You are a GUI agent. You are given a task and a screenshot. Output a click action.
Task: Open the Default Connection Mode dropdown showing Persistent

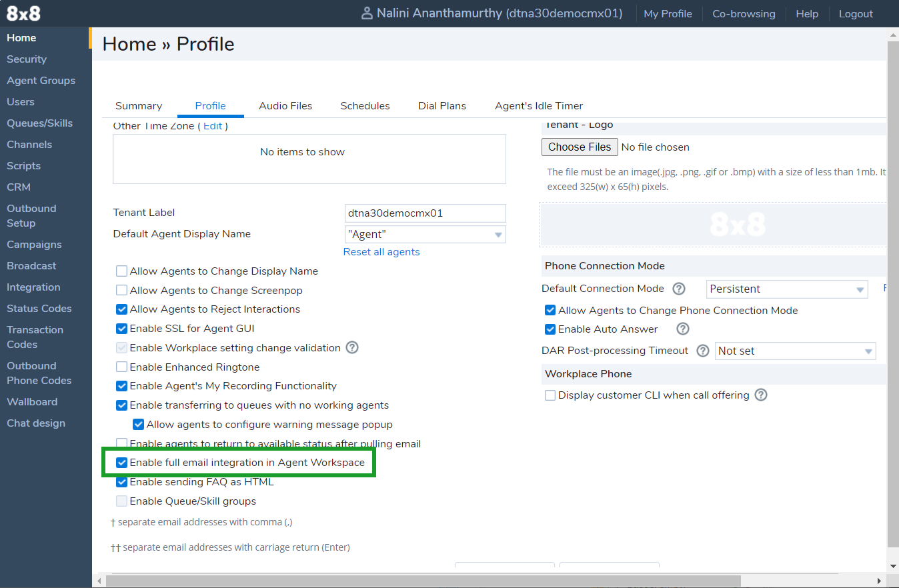coord(787,289)
